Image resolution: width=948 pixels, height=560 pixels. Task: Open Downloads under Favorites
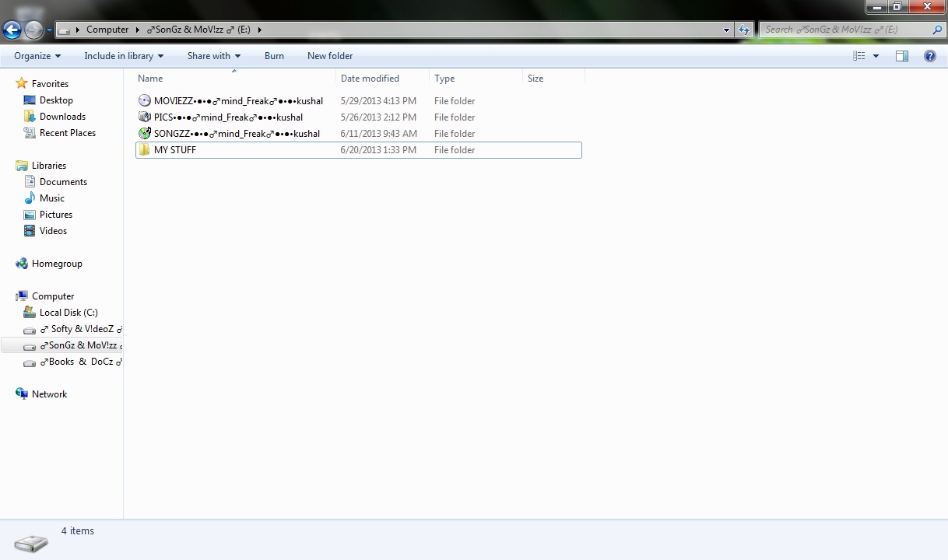click(62, 117)
